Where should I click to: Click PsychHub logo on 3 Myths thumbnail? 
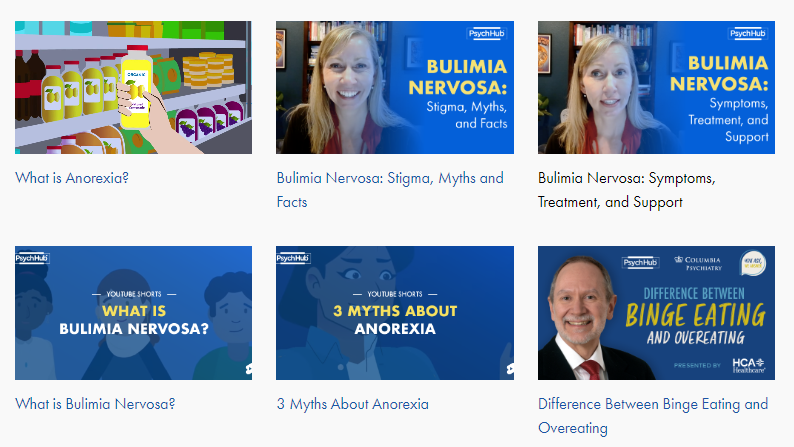point(293,258)
